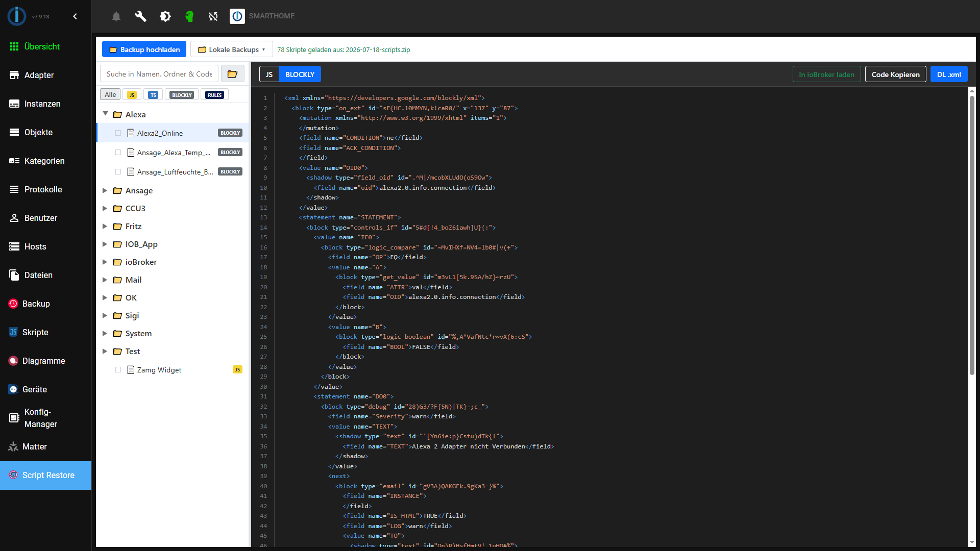Open the Lokale Backups dropdown

tap(231, 49)
